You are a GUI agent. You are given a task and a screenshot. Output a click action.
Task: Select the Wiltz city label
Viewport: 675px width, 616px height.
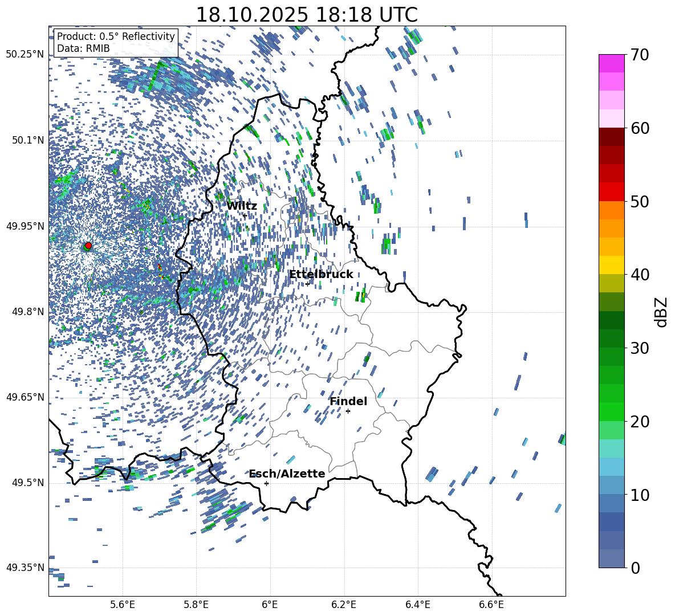[241, 206]
